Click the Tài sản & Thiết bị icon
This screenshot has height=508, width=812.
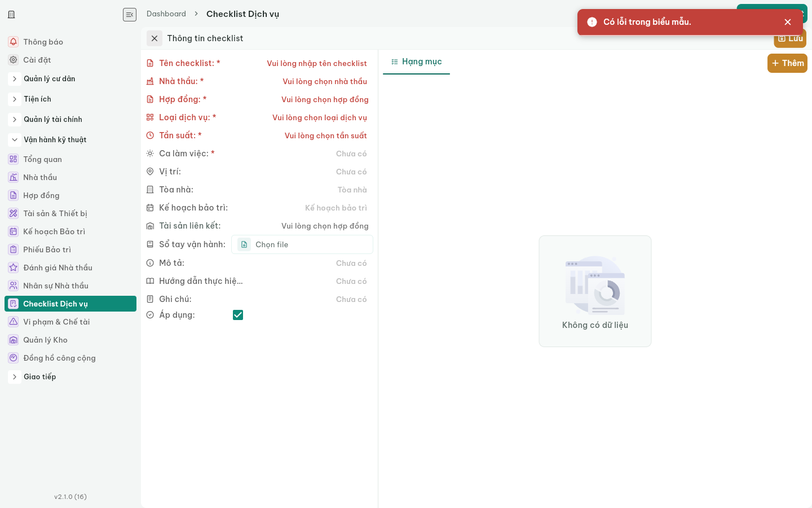tap(14, 213)
